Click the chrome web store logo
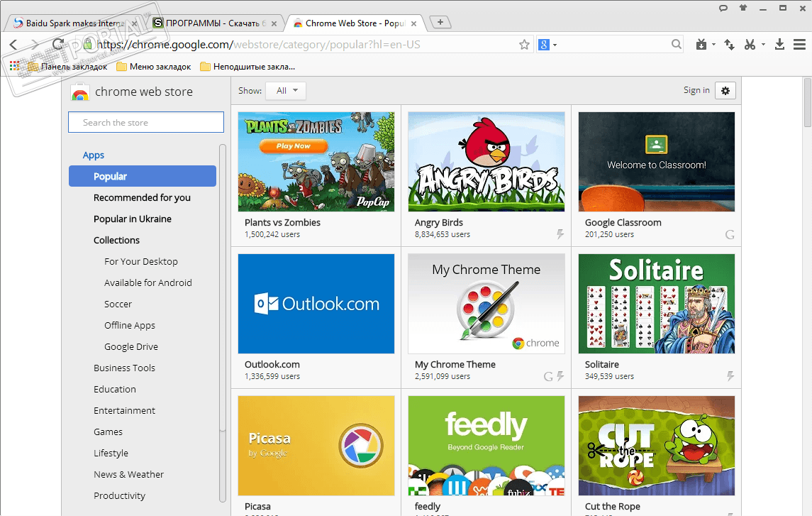 point(131,92)
